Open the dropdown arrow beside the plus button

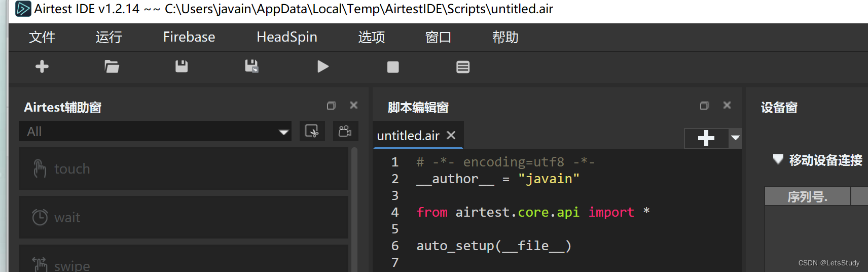point(735,138)
